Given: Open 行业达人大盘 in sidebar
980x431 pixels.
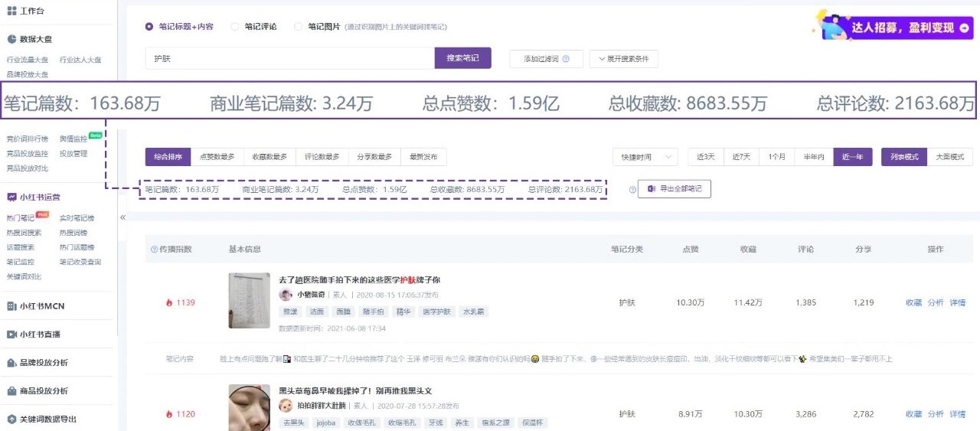Looking at the screenshot, I should click(80, 60).
